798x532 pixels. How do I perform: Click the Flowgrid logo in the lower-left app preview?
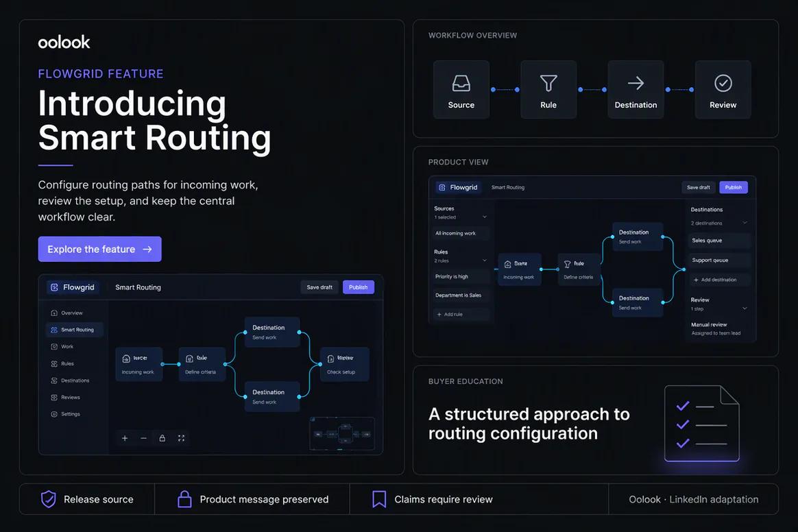pyautogui.click(x=73, y=287)
